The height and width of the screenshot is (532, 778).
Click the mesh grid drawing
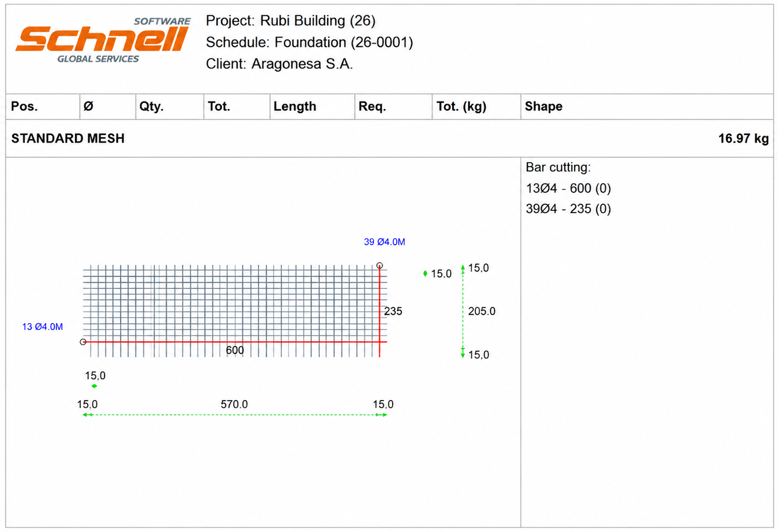(x=235, y=311)
